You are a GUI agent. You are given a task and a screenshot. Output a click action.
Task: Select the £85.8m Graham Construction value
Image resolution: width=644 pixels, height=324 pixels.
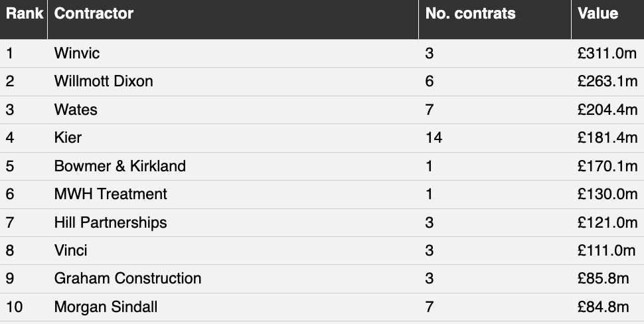pyautogui.click(x=603, y=278)
